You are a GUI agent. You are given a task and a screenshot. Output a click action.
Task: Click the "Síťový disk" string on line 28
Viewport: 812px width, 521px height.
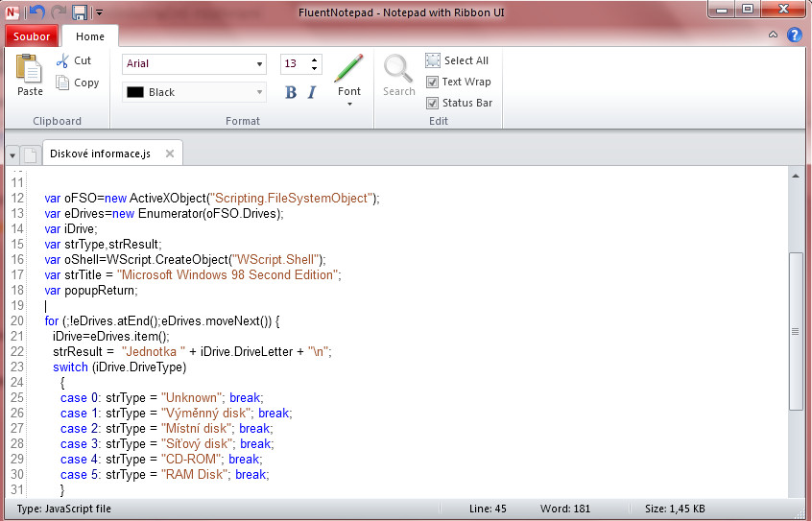click(197, 444)
